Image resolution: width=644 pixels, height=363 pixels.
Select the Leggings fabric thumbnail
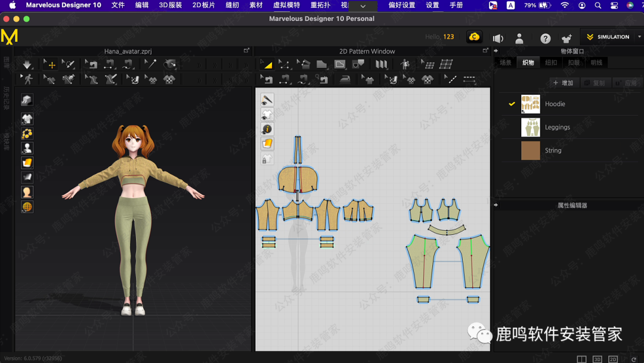[x=530, y=127]
